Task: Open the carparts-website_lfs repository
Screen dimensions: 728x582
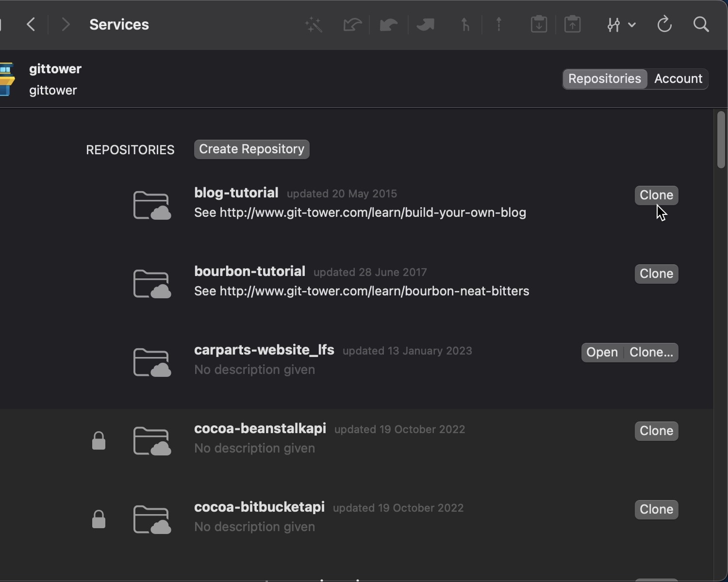Action: coord(602,352)
